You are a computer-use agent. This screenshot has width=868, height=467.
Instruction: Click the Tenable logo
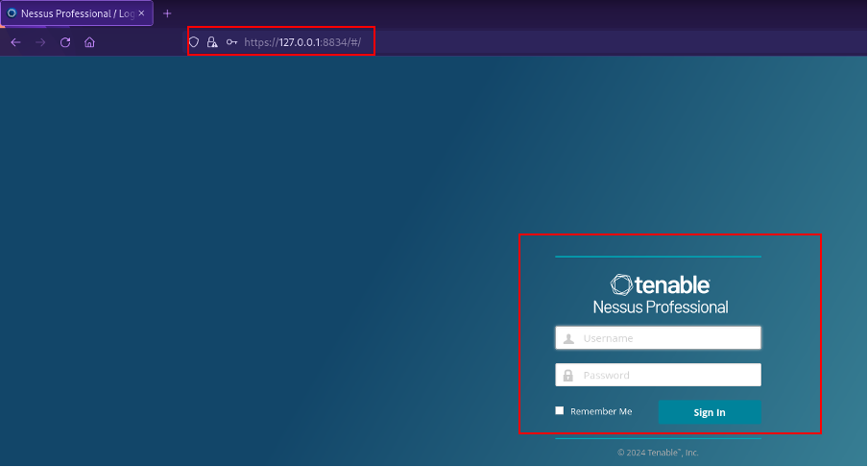[661, 284]
